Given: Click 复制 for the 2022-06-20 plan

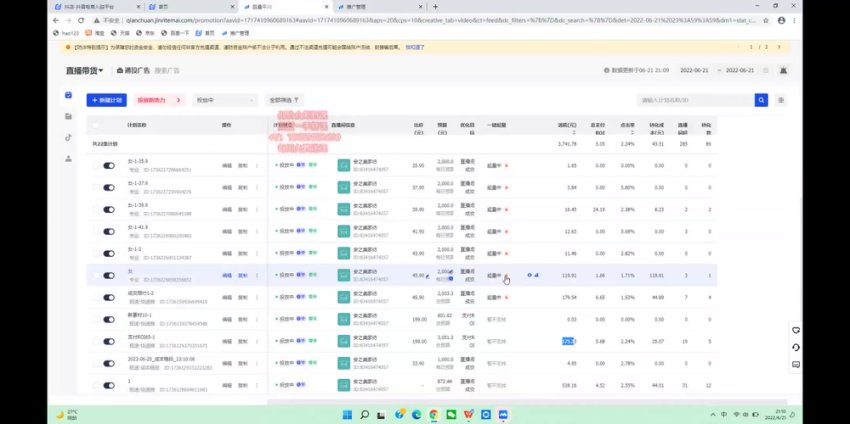Looking at the screenshot, I should [243, 363].
